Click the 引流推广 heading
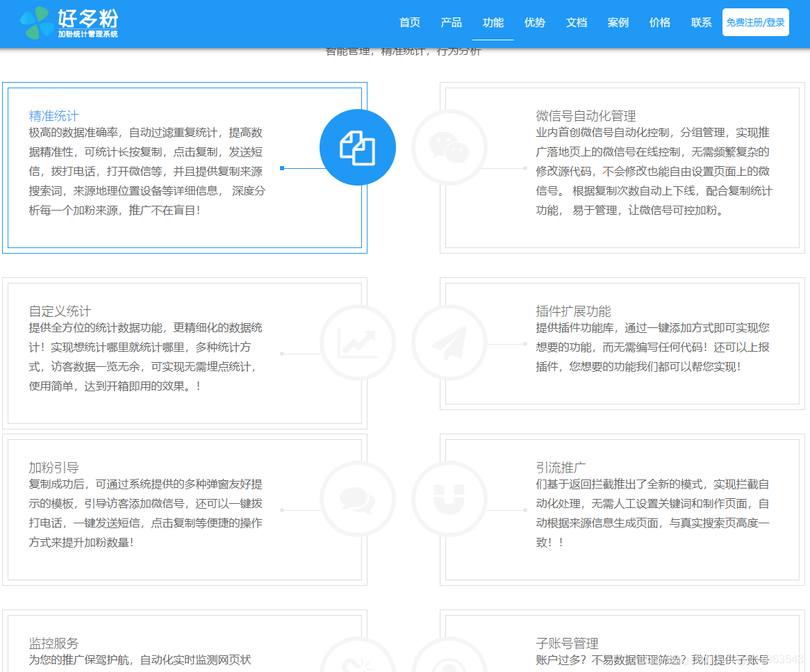The image size is (810, 672). coord(561,468)
